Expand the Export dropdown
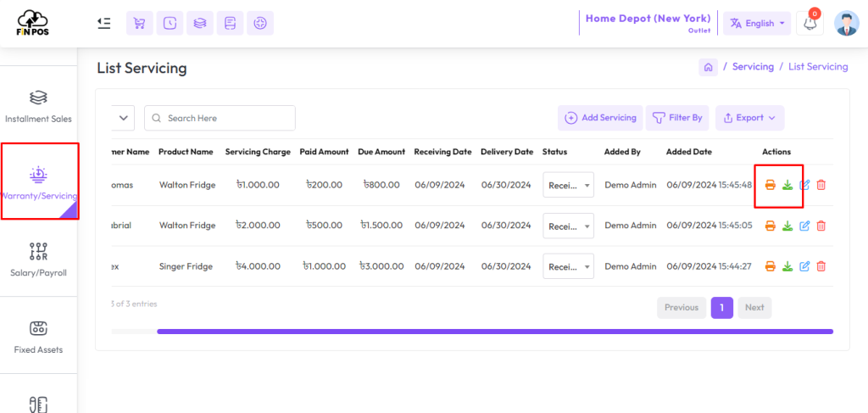 point(749,118)
